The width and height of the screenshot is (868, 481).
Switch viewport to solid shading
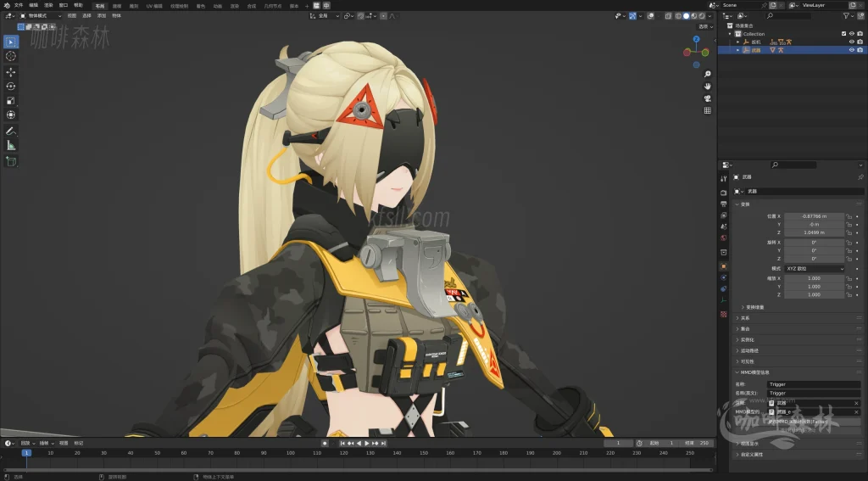[x=686, y=16]
